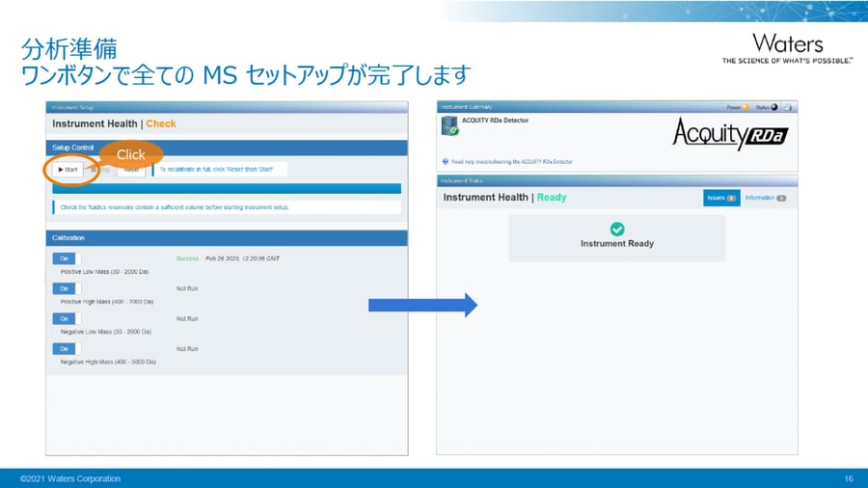Click 'ACQUITY RDa Detector' name text

pos(495,120)
